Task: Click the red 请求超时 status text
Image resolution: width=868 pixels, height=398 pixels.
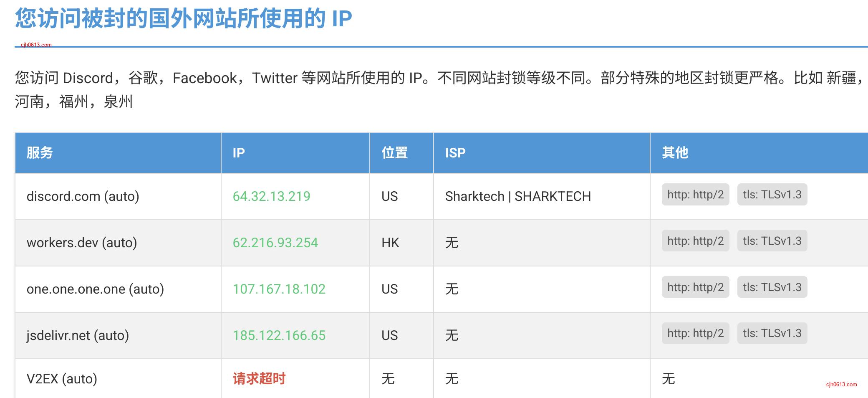Action: 259,379
